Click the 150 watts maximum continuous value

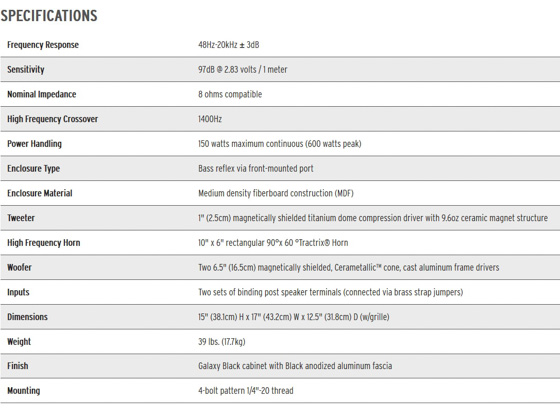[280, 144]
